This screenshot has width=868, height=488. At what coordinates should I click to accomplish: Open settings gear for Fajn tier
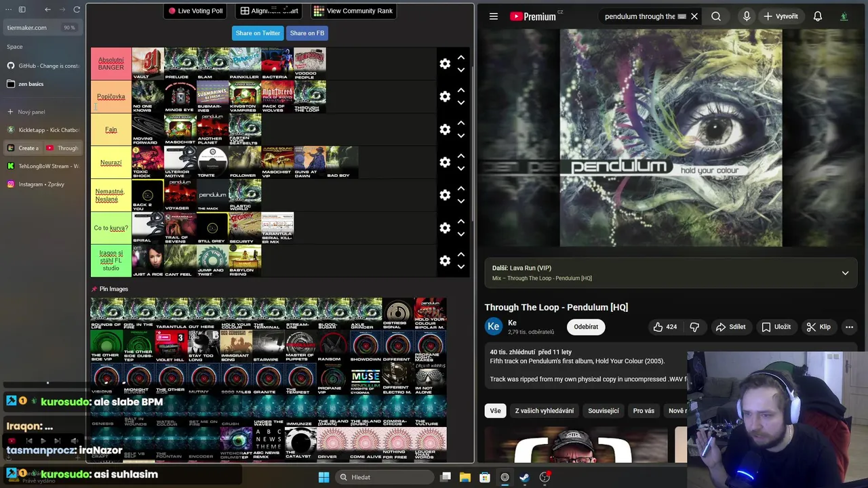coord(445,129)
